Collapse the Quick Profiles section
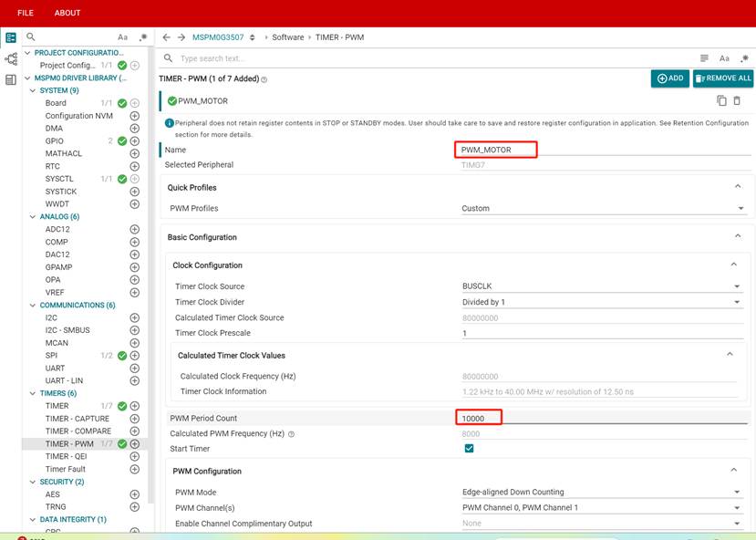Image resolution: width=756 pixels, height=540 pixels. click(737, 187)
